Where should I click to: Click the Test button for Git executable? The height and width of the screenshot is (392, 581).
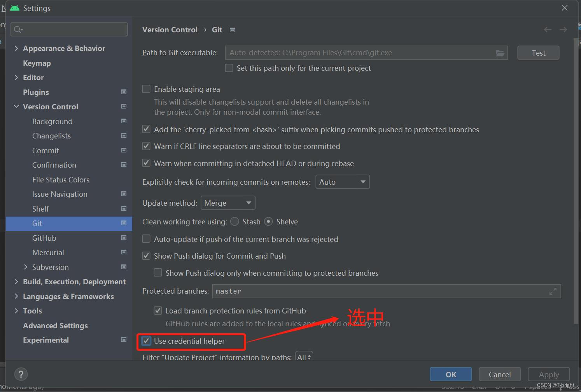click(x=538, y=52)
